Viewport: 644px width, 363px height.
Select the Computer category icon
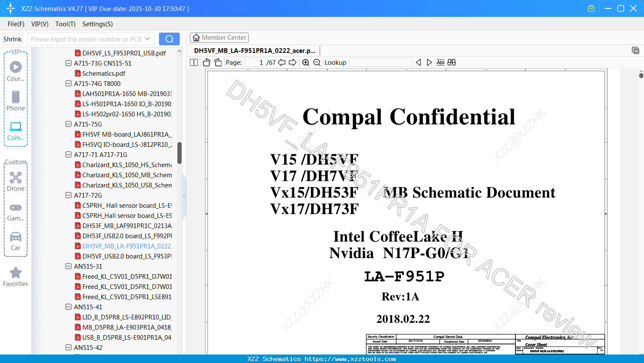tap(16, 131)
